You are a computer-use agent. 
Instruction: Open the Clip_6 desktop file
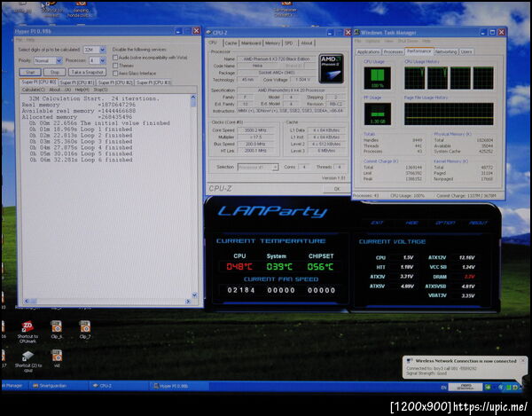57,327
